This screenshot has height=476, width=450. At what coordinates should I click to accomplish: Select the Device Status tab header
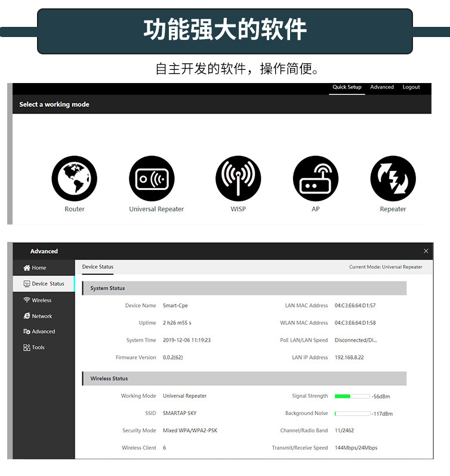(x=98, y=267)
